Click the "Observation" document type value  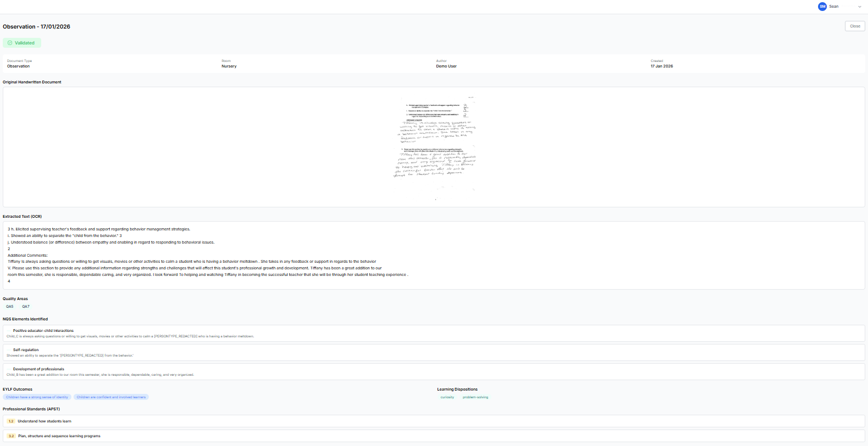(x=18, y=66)
